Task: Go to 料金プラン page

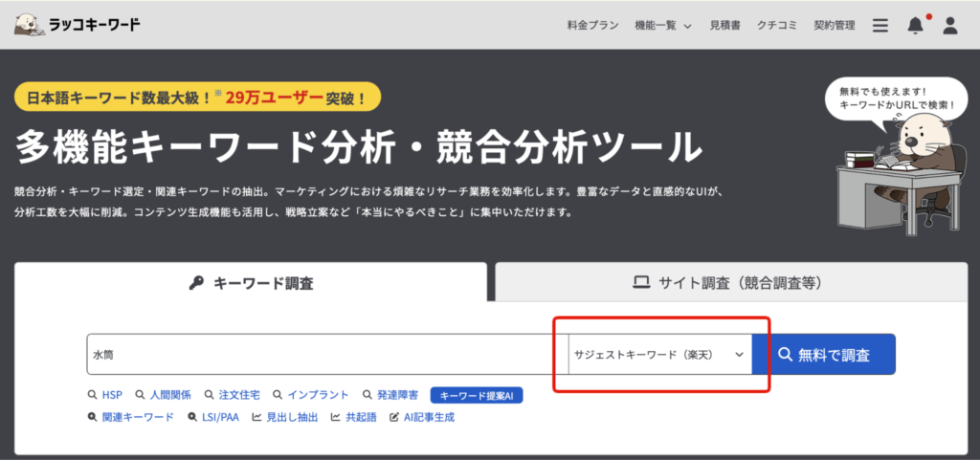Action: (593, 26)
